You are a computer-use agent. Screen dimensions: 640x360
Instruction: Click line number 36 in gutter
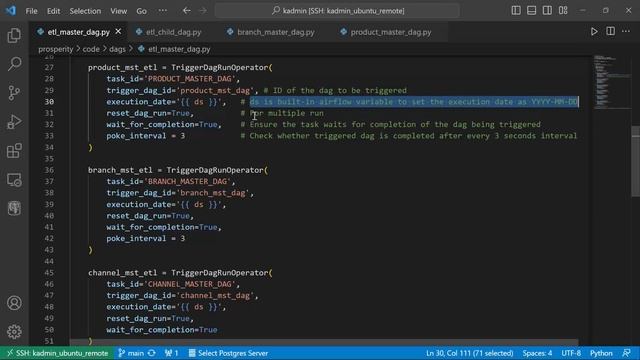pos(49,170)
